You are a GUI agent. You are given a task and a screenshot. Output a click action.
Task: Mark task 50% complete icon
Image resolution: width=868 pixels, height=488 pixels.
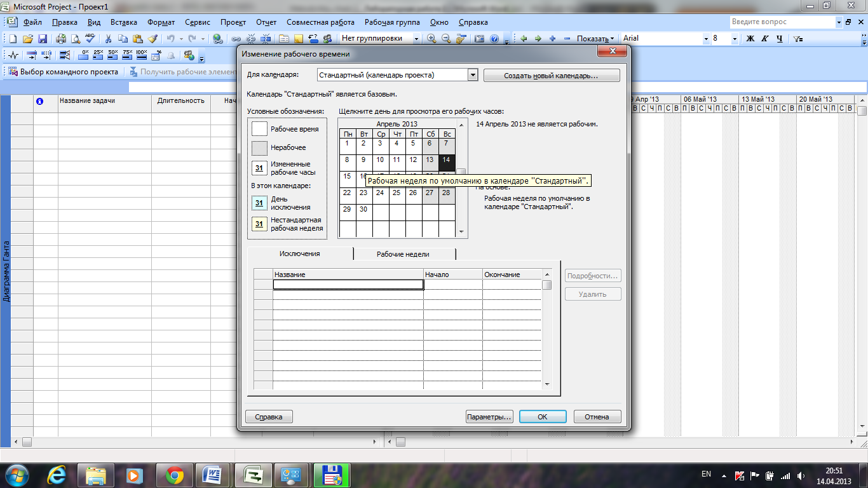(113, 55)
